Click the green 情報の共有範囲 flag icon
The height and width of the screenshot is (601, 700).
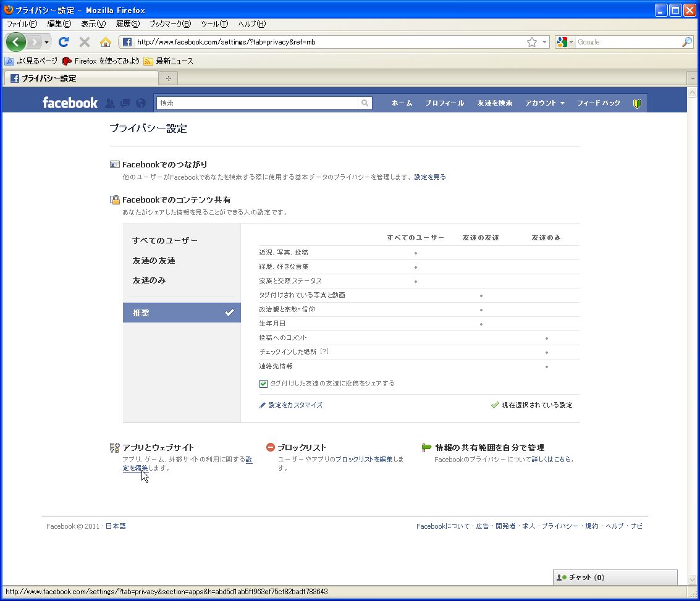point(426,447)
